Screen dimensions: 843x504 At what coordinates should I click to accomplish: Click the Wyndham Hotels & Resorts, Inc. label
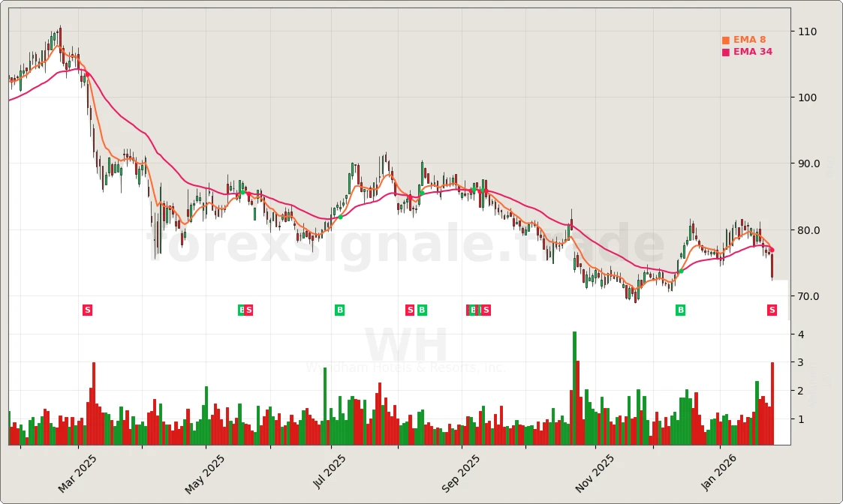pos(406,367)
